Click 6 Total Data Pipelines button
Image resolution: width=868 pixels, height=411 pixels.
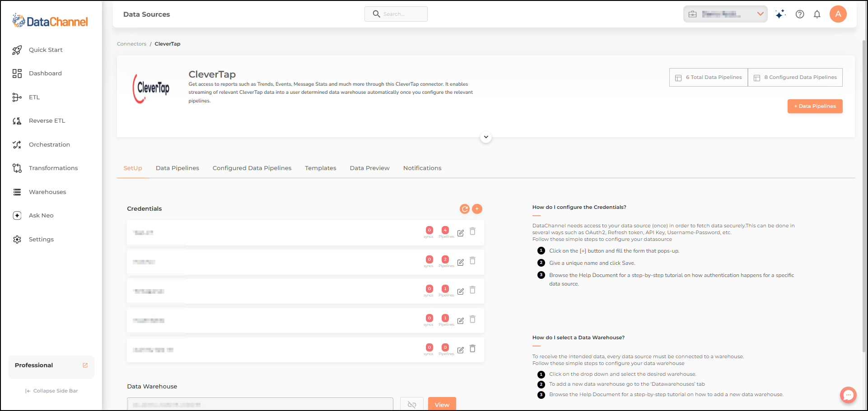tap(709, 78)
